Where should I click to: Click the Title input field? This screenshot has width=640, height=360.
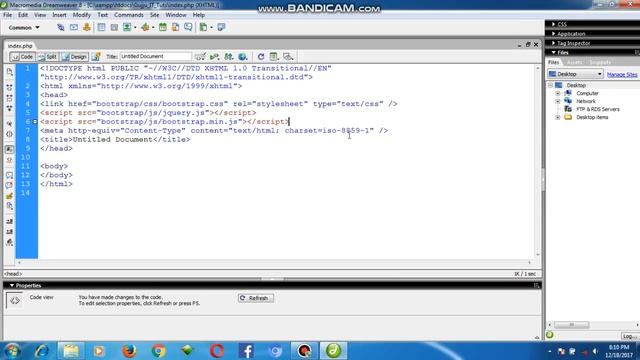(155, 57)
